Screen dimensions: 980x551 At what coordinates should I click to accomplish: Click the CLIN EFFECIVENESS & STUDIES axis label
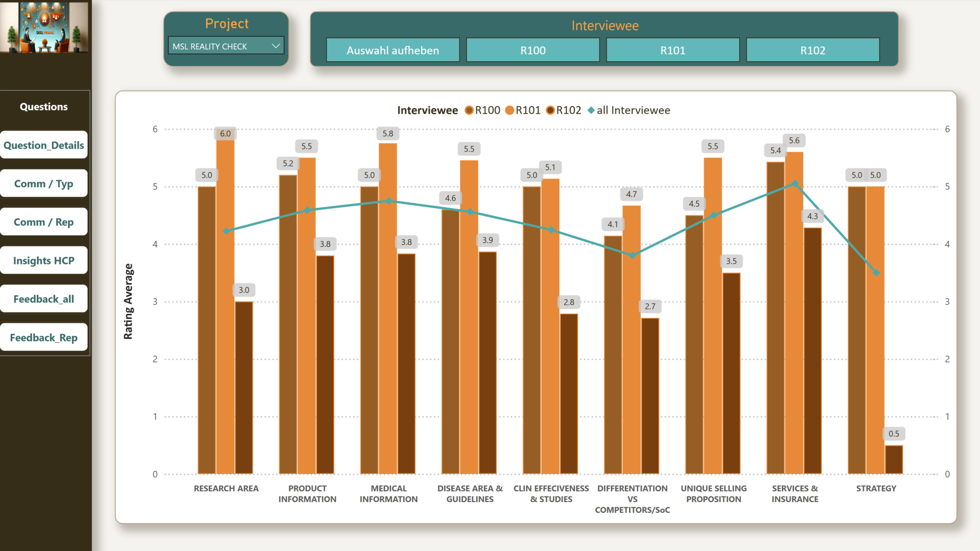[x=551, y=494]
